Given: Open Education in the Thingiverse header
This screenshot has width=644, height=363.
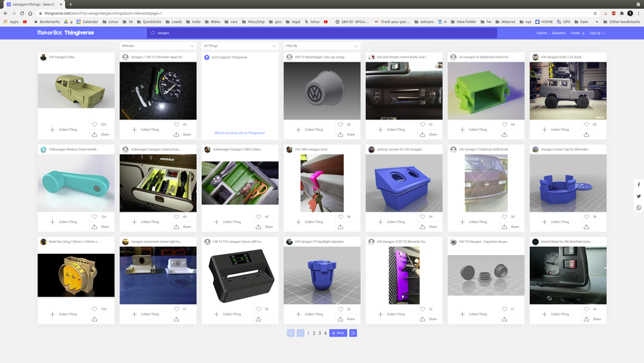Looking at the screenshot, I should pyautogui.click(x=559, y=33).
